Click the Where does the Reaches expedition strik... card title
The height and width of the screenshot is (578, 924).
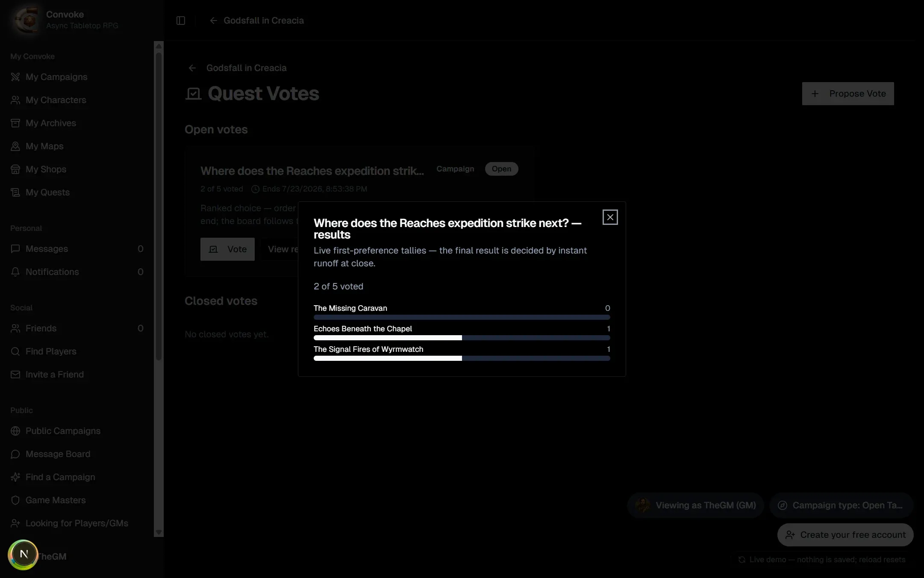pyautogui.click(x=312, y=171)
